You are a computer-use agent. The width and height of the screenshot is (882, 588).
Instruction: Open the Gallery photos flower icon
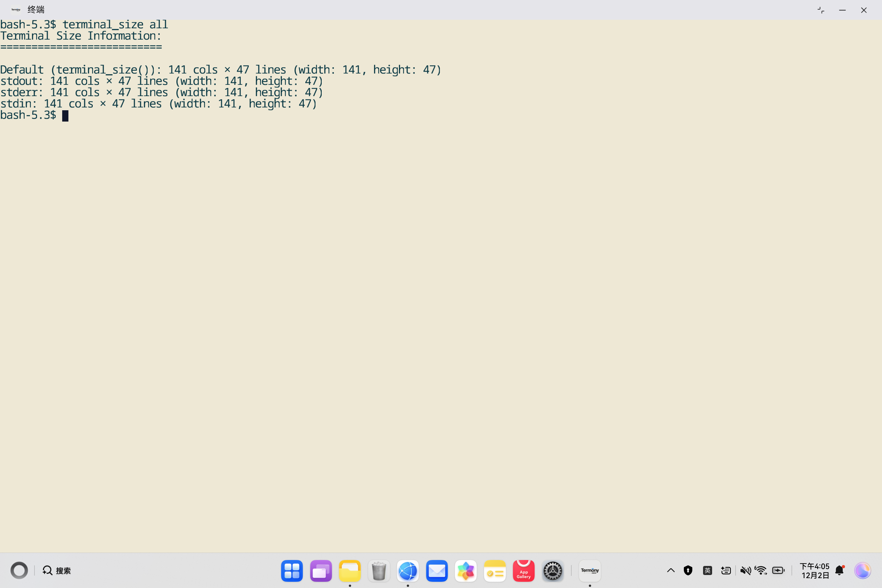[465, 570]
